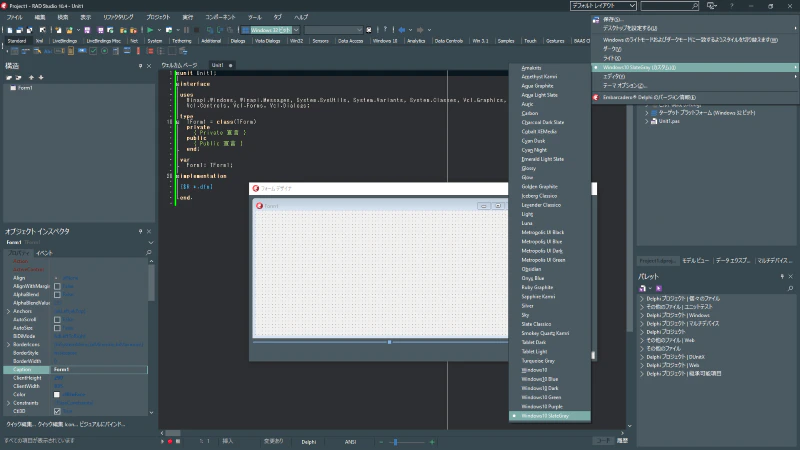Viewport: 800px width, 450px height.
Task: Click the Forward navigation arrow icon
Action: coord(420,30)
